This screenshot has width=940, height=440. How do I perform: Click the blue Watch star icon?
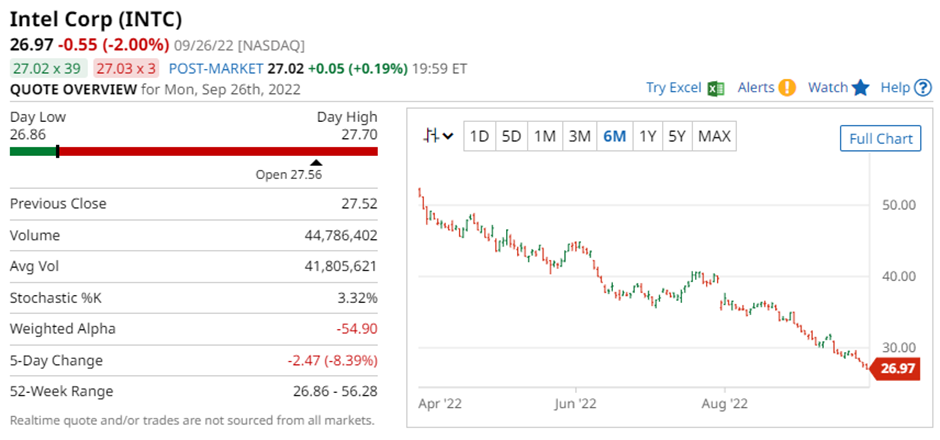860,88
